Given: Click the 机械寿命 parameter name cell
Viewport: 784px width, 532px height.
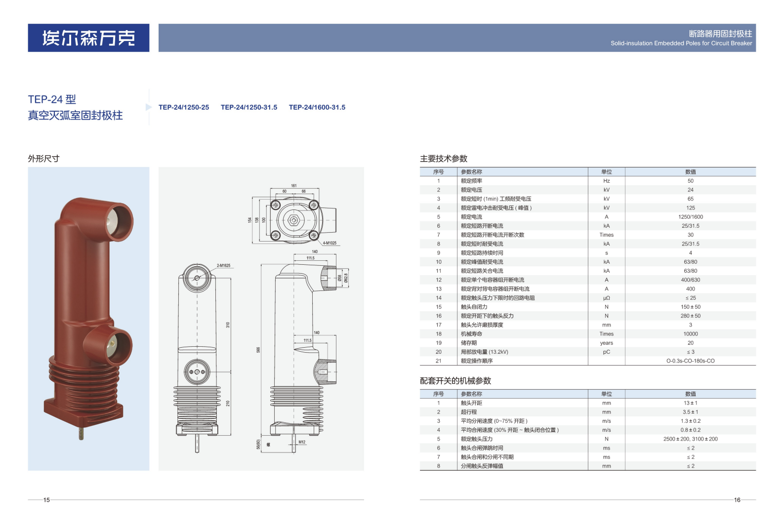Looking at the screenshot, I should pos(471,334).
